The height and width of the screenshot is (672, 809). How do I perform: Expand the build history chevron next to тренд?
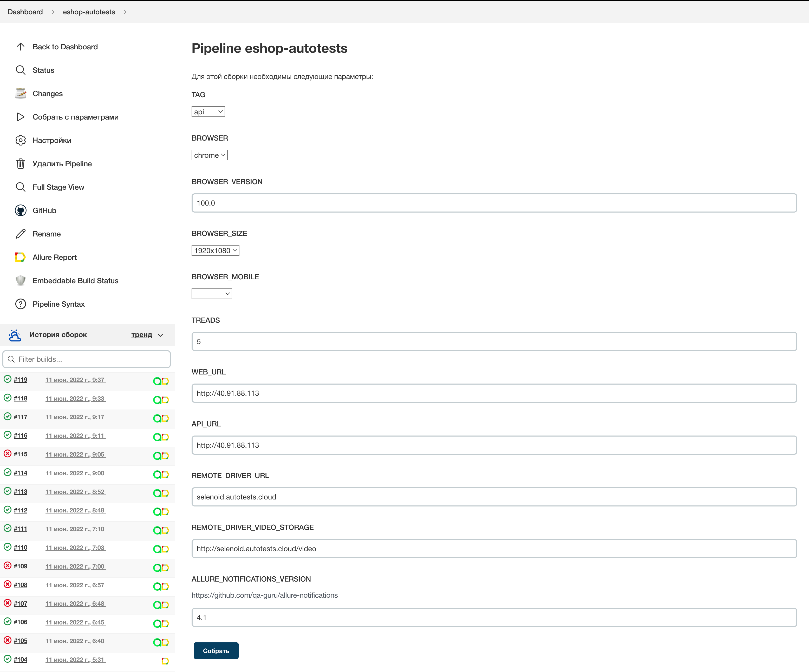pos(161,335)
